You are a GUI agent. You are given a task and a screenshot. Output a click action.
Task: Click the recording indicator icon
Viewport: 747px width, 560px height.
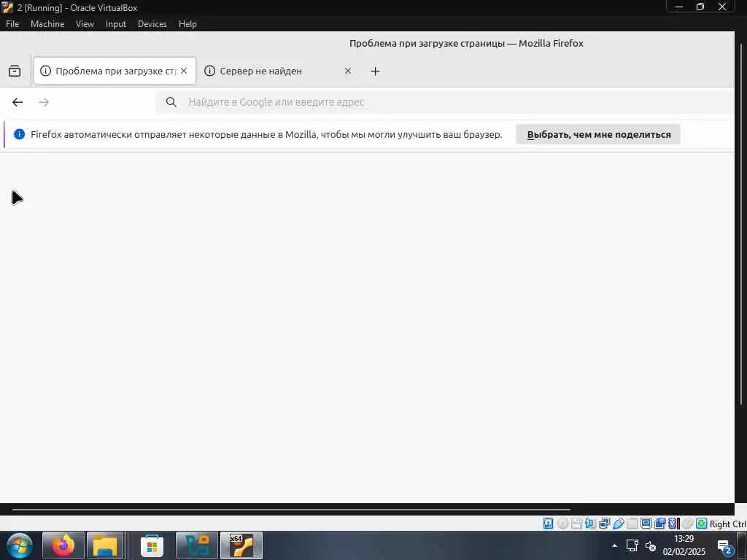pos(659,524)
